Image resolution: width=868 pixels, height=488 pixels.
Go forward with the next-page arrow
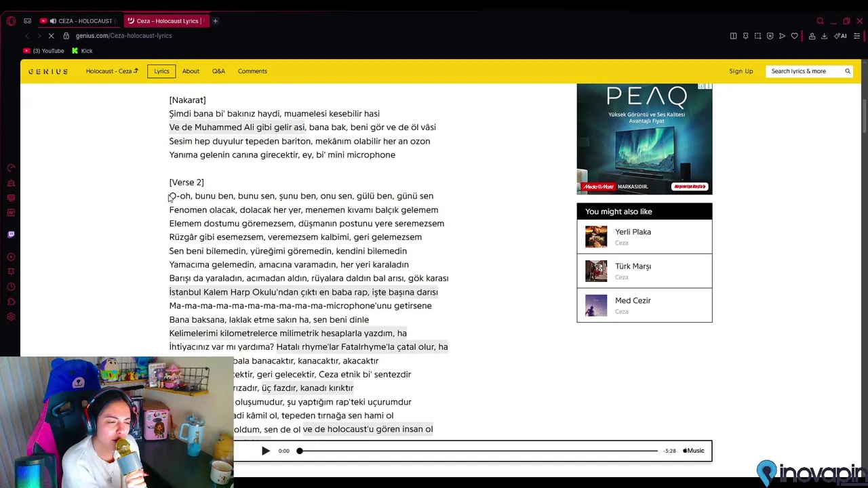click(39, 36)
